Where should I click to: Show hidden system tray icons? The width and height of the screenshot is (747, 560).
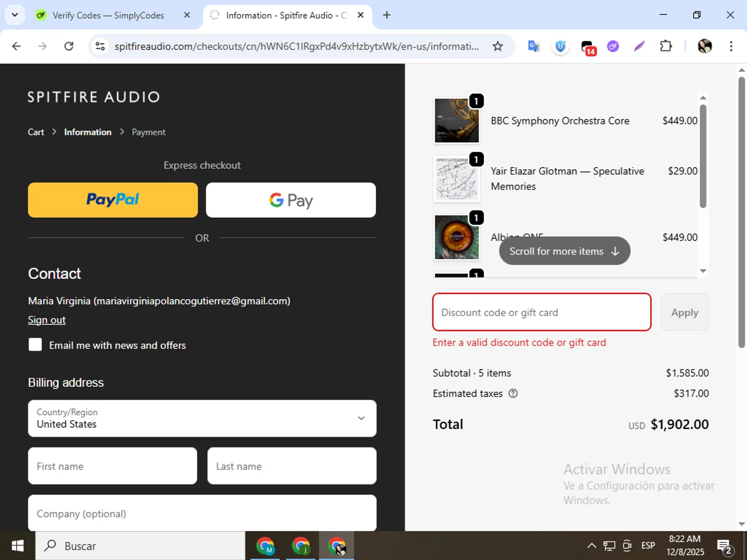click(x=591, y=546)
